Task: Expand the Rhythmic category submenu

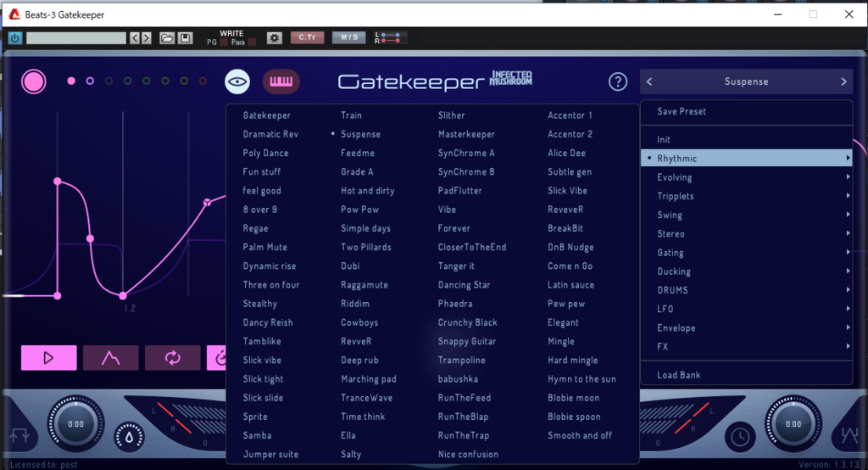Action: click(x=746, y=158)
